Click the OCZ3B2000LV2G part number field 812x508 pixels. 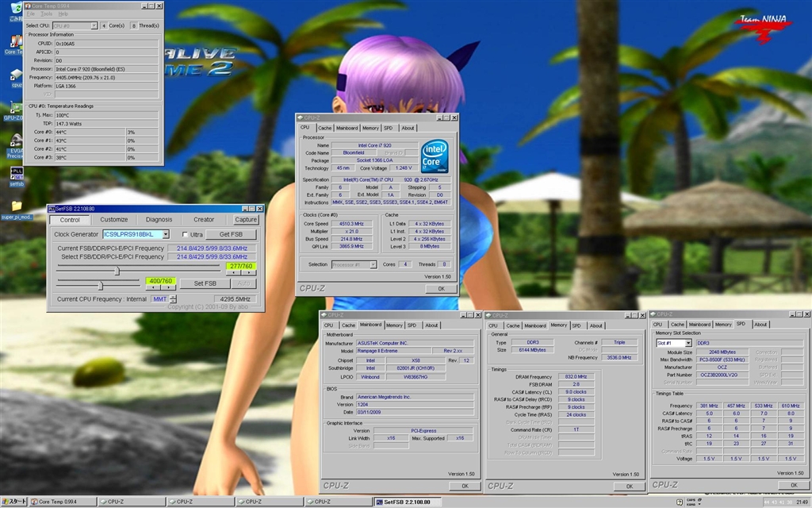tap(722, 375)
